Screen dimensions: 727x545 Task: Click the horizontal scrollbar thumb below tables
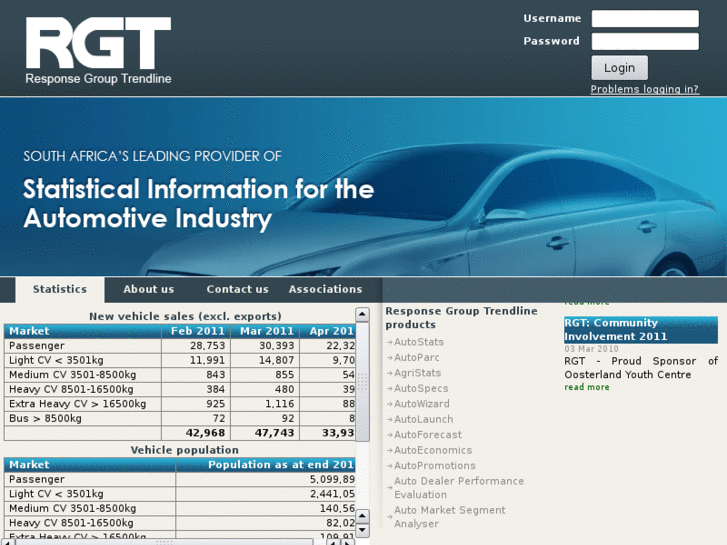[164, 542]
